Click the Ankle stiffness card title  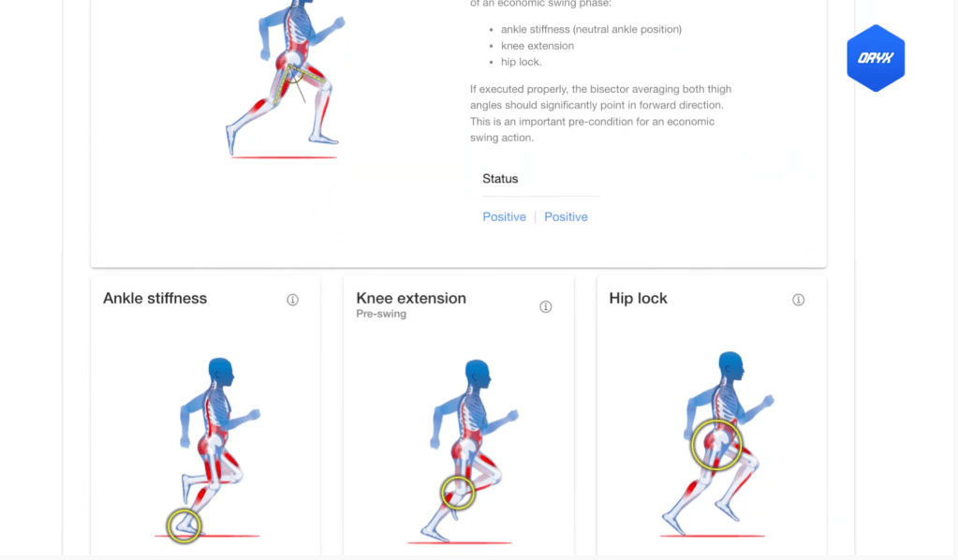[155, 299]
